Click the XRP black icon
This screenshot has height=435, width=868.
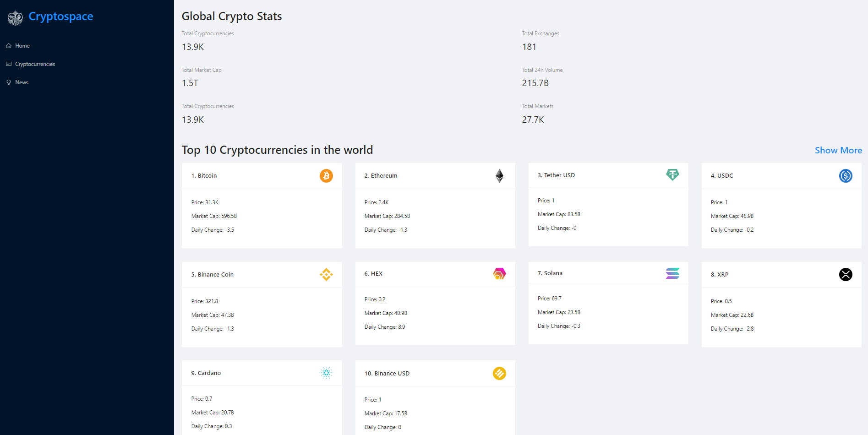(x=846, y=274)
